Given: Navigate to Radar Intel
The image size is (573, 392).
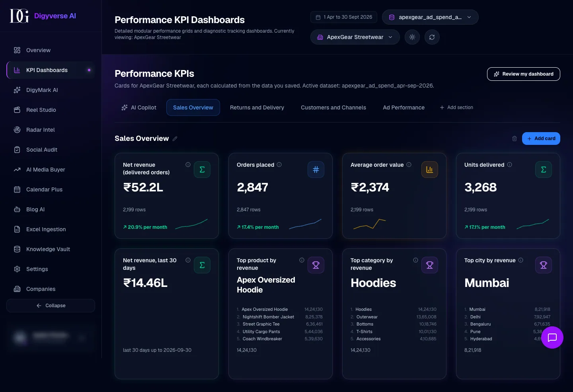Looking at the screenshot, I should 51,130.
